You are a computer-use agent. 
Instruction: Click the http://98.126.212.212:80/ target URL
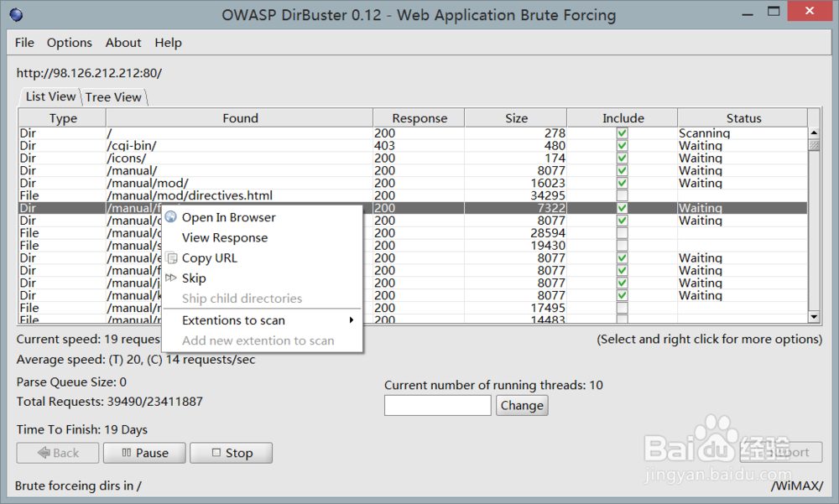click(x=89, y=73)
